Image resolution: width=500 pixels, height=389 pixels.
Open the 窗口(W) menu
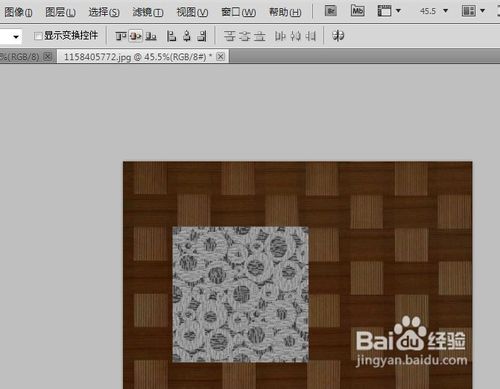(x=239, y=12)
